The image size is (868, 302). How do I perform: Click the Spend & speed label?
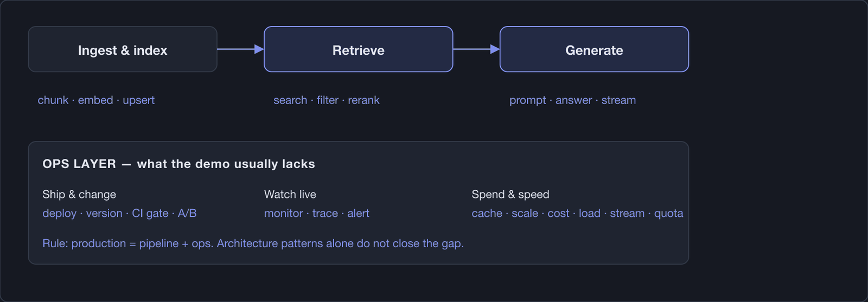tap(510, 194)
